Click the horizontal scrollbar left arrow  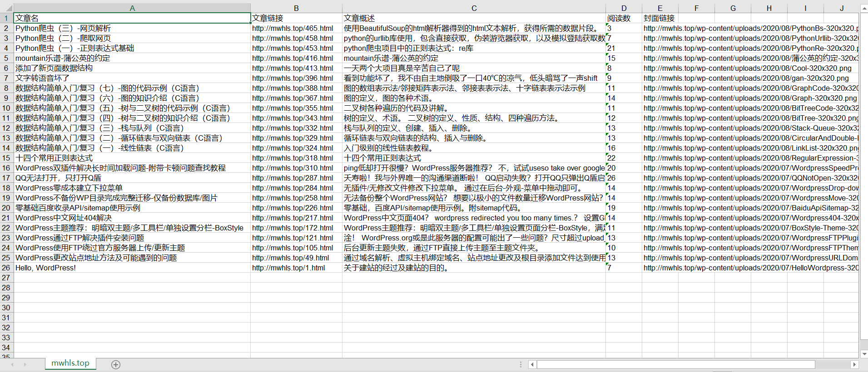532,364
